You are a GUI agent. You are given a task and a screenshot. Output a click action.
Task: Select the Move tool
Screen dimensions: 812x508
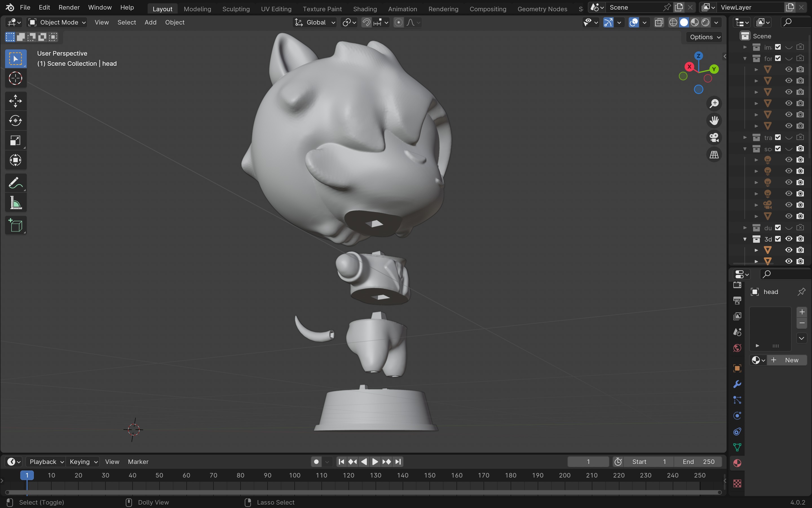pyautogui.click(x=16, y=101)
